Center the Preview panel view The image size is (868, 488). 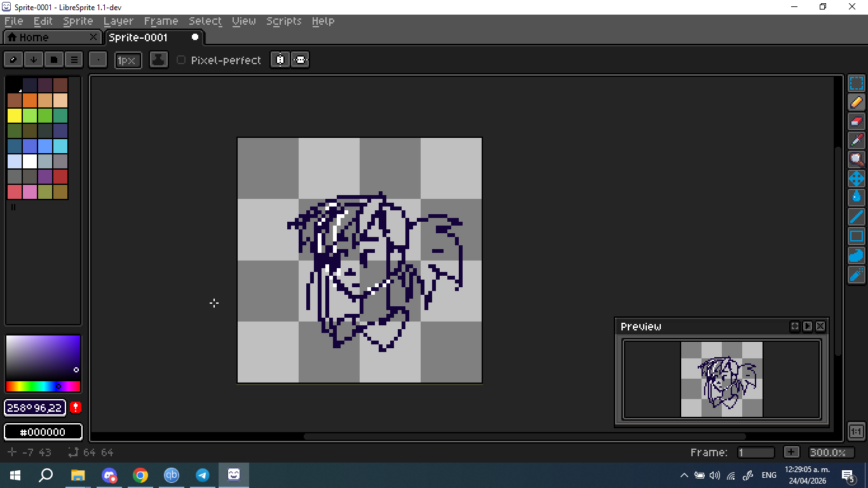pyautogui.click(x=795, y=327)
